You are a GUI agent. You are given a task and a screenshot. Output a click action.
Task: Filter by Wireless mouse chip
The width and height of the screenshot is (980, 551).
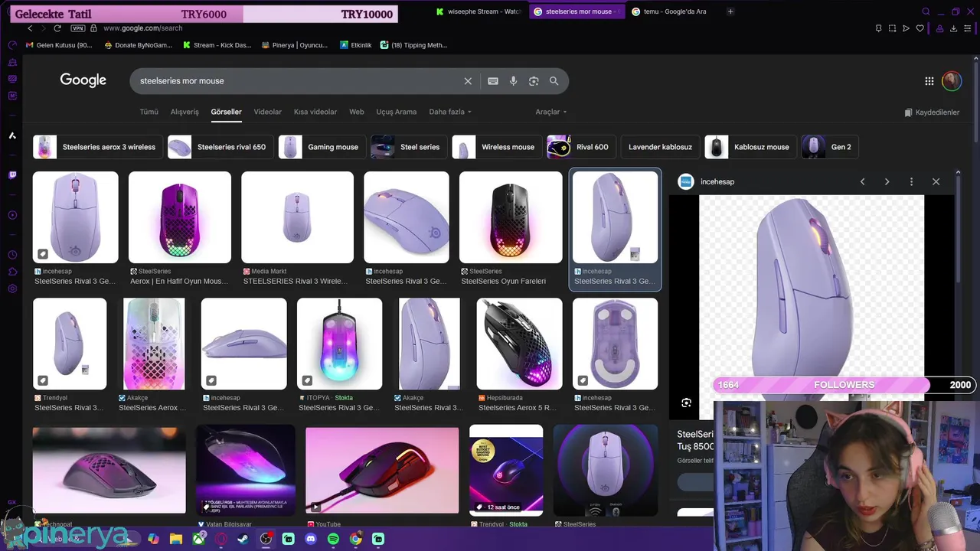point(496,147)
